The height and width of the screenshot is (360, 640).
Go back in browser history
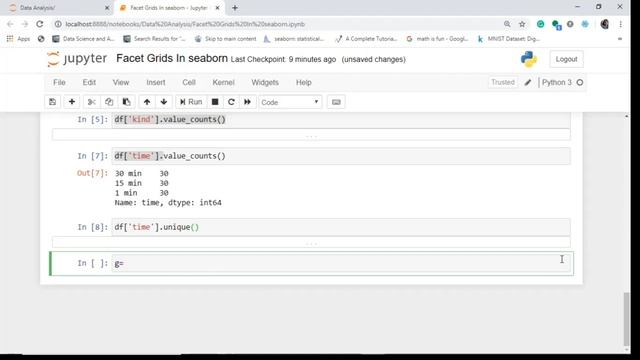(10, 24)
